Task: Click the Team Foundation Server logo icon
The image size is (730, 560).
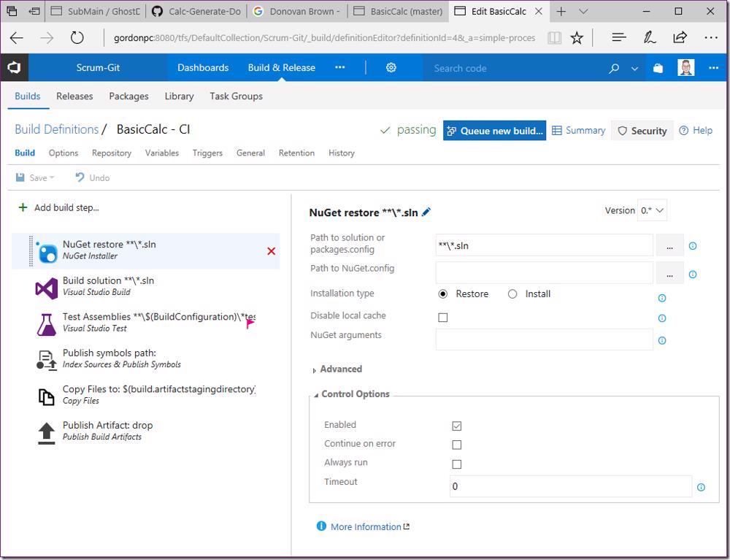Action: coord(14,68)
